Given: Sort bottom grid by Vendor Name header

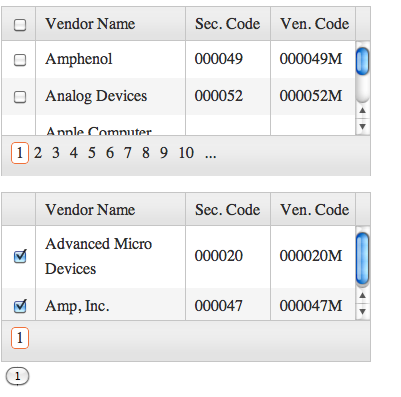Looking at the screenshot, I should tap(110, 209).
